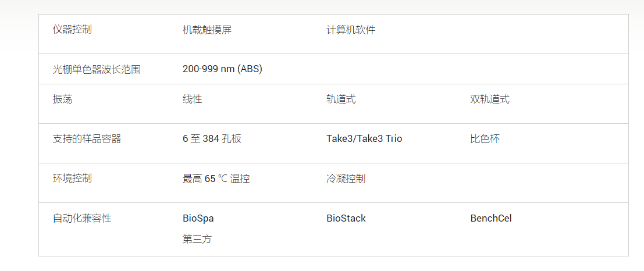The image size is (644, 271).
Task: Click the 6 至 384 孔板 text
Action: click(212, 139)
